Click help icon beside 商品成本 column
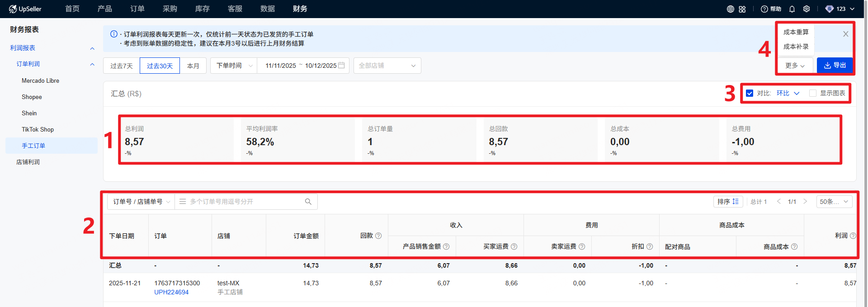The width and height of the screenshot is (868, 307). [794, 246]
